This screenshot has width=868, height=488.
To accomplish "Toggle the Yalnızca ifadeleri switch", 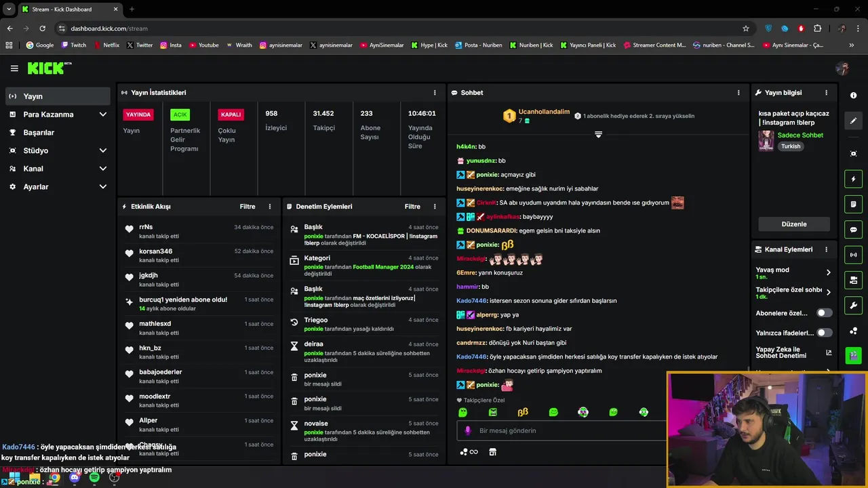I will click(x=824, y=333).
